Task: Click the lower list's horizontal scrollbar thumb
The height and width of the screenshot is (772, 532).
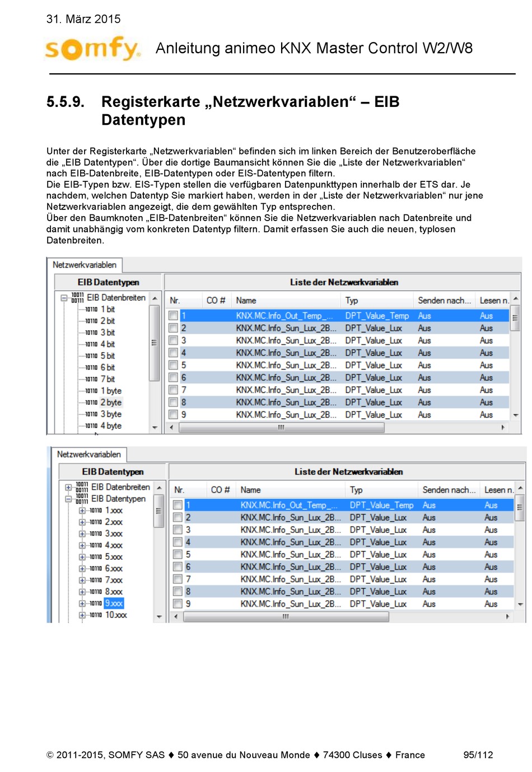Action: coord(286,616)
